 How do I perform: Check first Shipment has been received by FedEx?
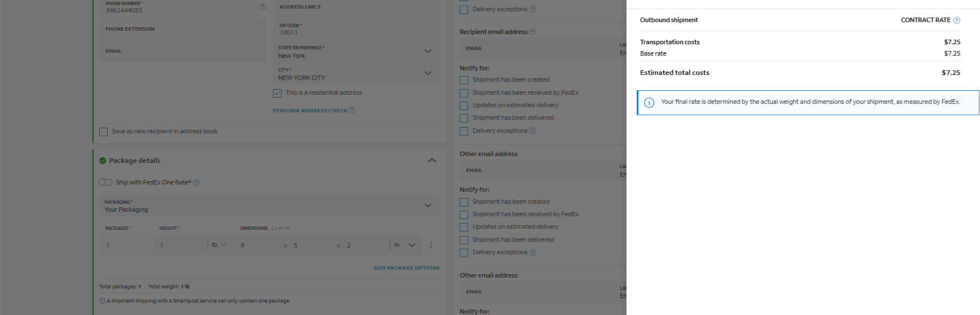click(x=464, y=93)
